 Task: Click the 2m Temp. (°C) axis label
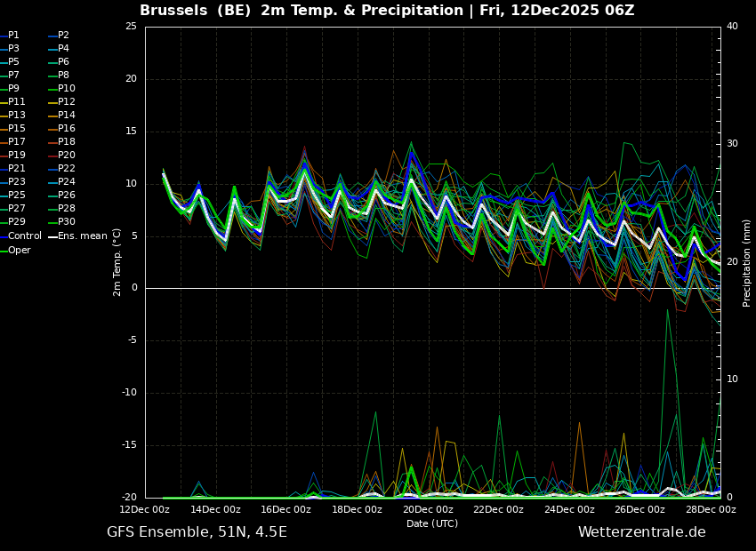117,261
